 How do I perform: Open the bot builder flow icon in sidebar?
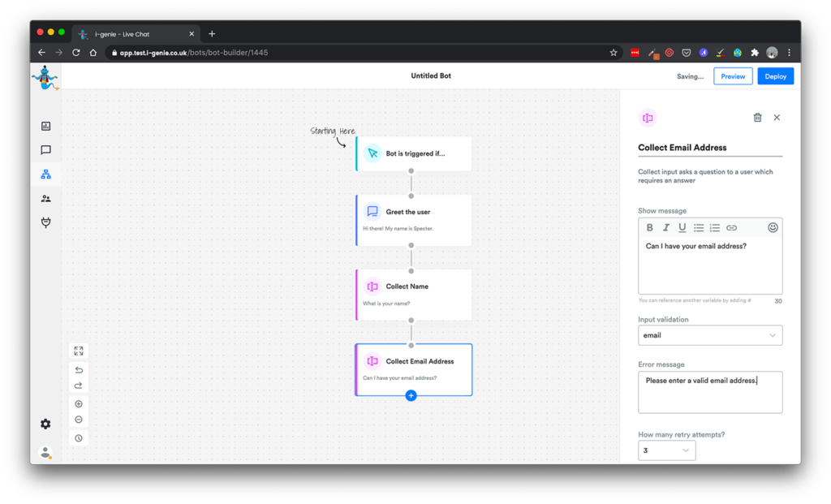45,174
